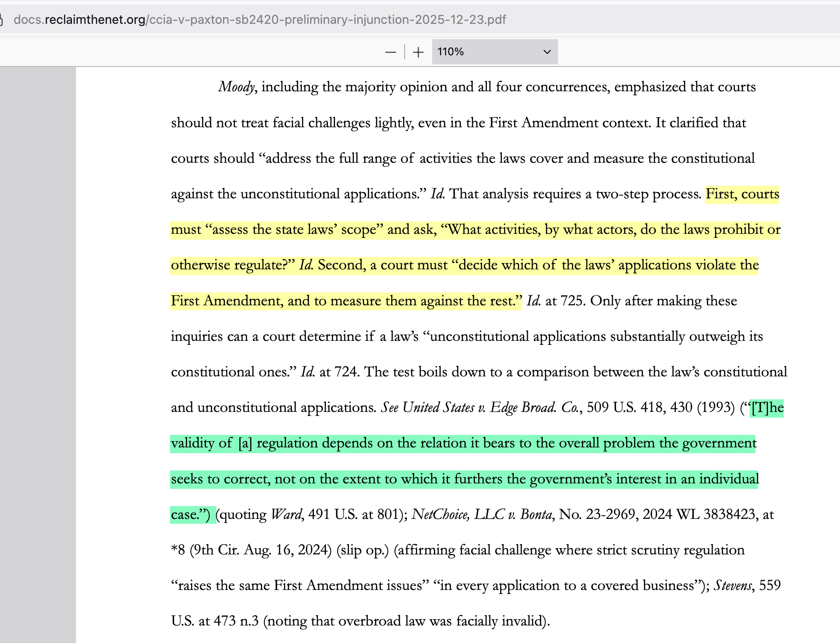Viewport: 840px width, 643px height.
Task: Click the citation "509 U.S. 418, 430 (1993)"
Action: coord(661,408)
